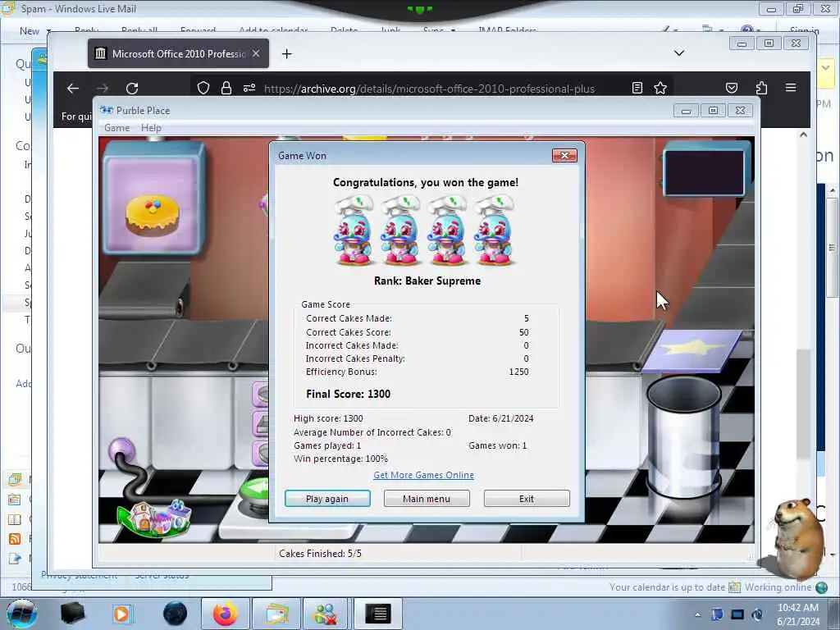This screenshot has width=840, height=630.
Task: Open Firefox extensions menu
Action: pos(761,88)
